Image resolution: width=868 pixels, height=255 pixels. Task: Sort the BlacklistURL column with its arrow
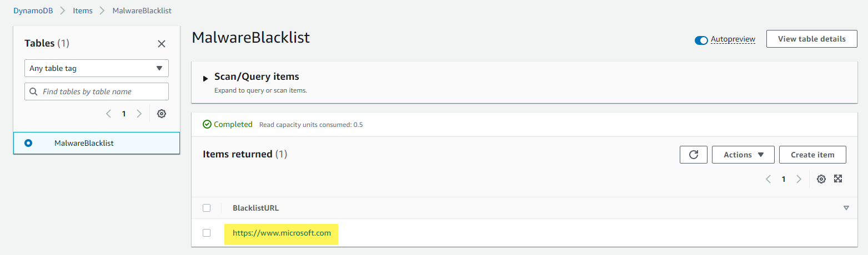click(x=846, y=208)
